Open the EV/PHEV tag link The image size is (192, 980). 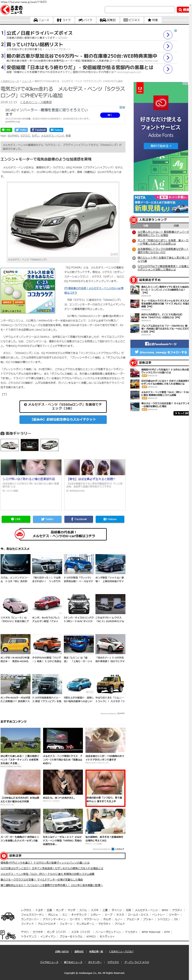pos(13,135)
